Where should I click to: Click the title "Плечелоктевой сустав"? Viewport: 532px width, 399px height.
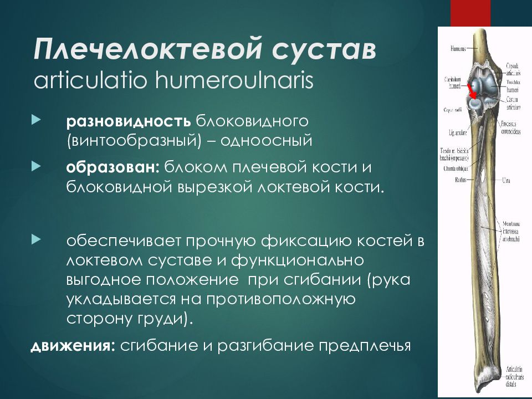(205, 49)
